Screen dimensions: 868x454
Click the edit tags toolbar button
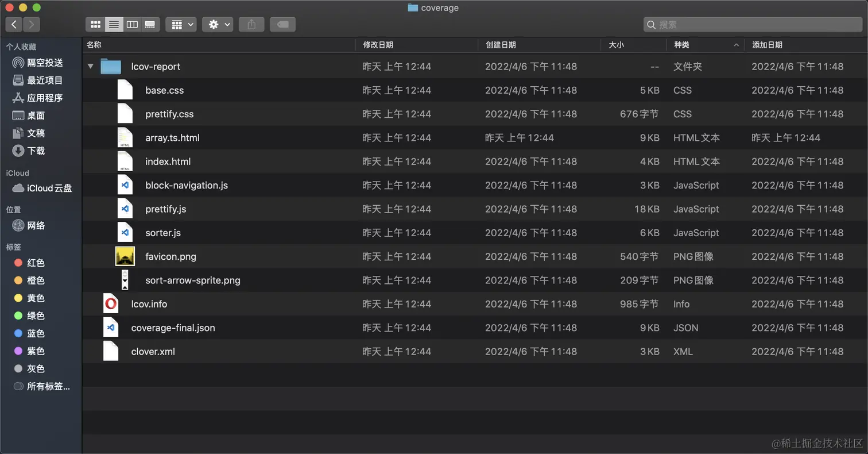pyautogui.click(x=282, y=24)
